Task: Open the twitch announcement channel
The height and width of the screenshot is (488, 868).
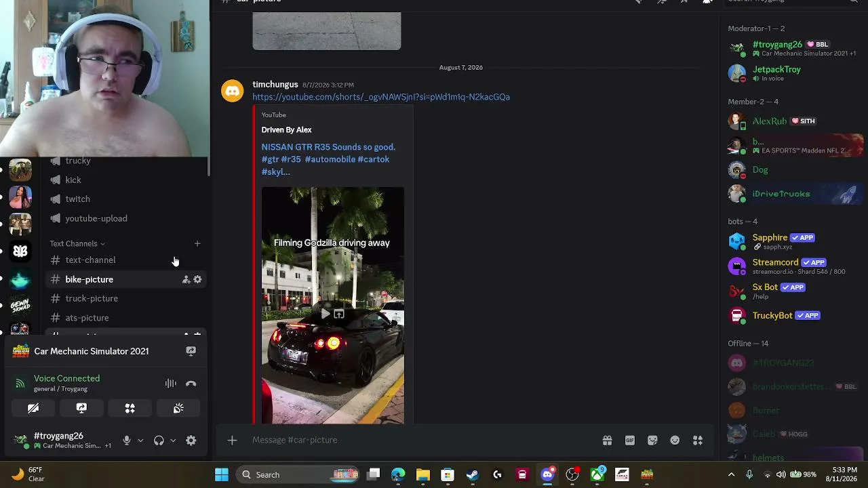Action: [x=77, y=199]
